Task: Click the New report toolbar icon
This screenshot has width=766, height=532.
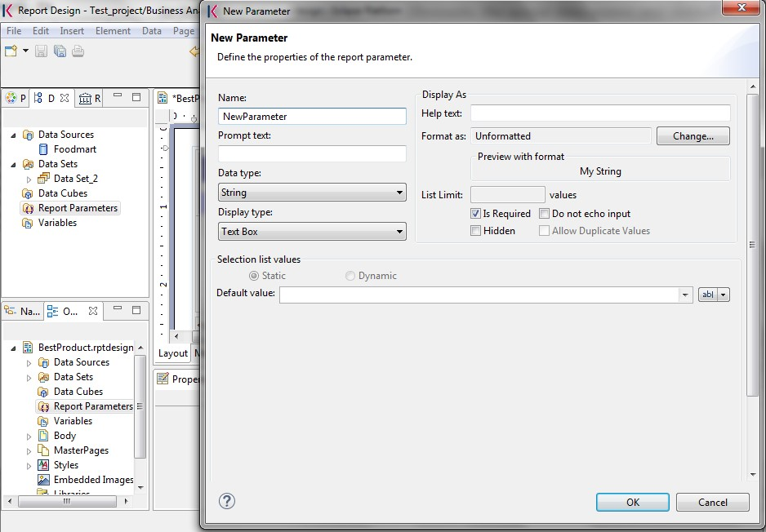Action: (x=11, y=51)
